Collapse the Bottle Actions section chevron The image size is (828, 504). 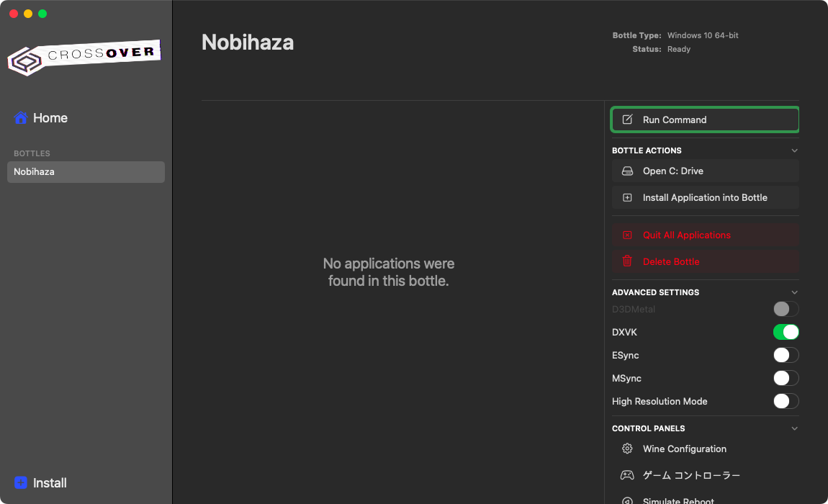click(794, 150)
